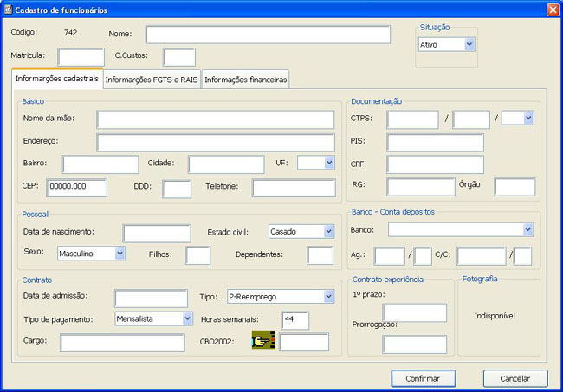563x392 pixels.
Task: Close the Cadastro de funcionários window
Action: point(552,9)
